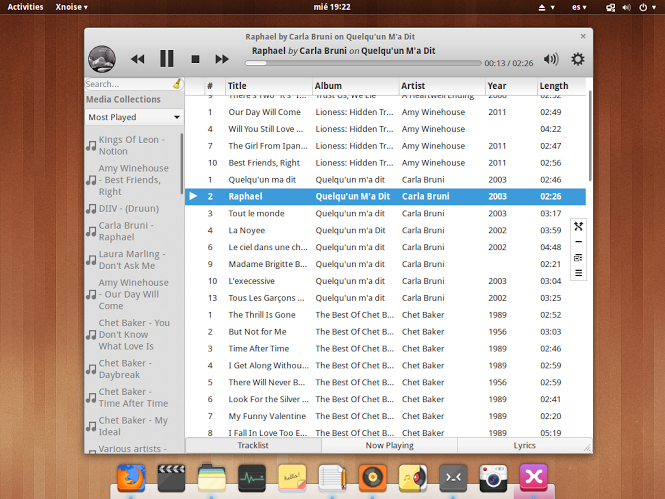Remove selected track with minus icon
The width and height of the screenshot is (665, 499).
578,242
